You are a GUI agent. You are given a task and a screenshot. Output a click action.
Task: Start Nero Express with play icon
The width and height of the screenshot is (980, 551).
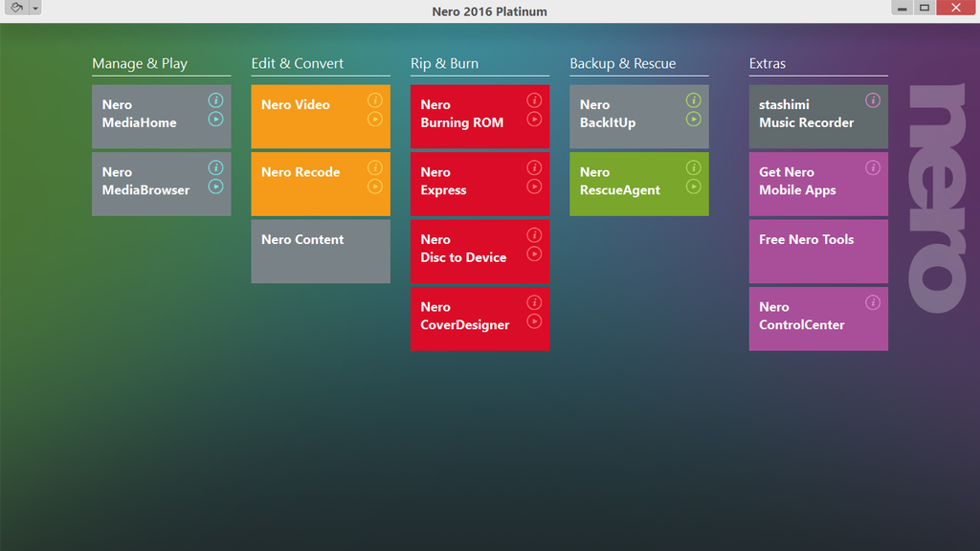534,187
